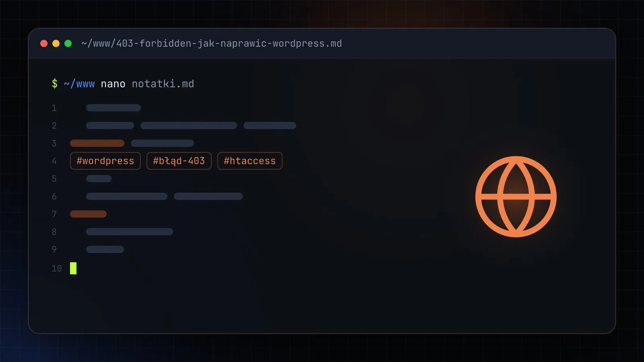Click the nano command text
Viewport: 644px width, 362px height.
click(x=113, y=84)
